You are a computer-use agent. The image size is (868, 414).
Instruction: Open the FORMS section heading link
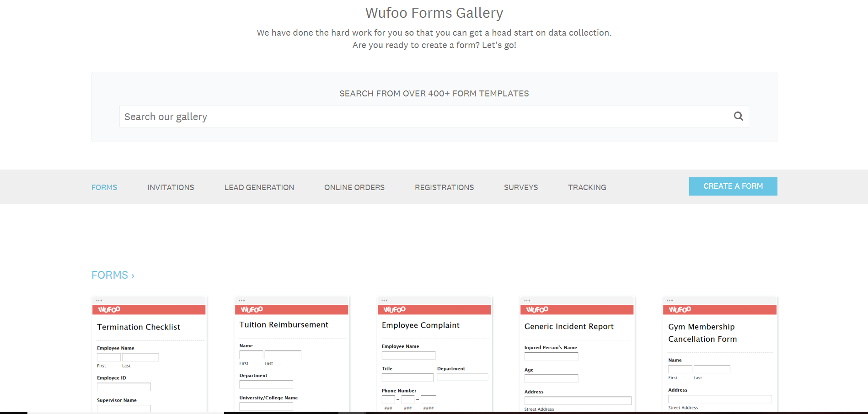click(x=113, y=275)
